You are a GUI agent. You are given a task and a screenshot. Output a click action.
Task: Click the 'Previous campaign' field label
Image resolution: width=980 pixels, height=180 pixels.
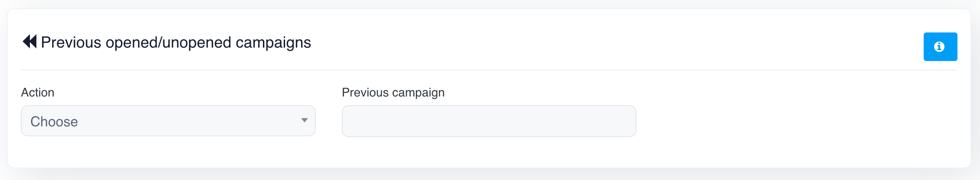coord(393,93)
